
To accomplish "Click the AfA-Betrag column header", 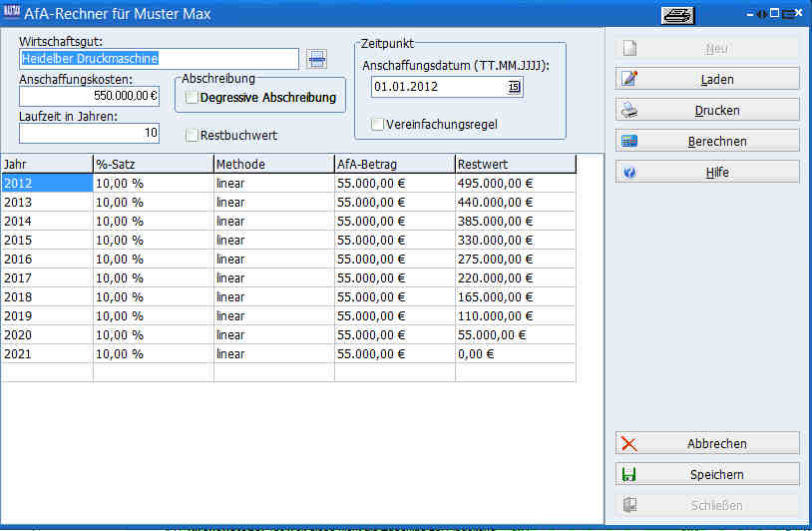I will coord(394,164).
